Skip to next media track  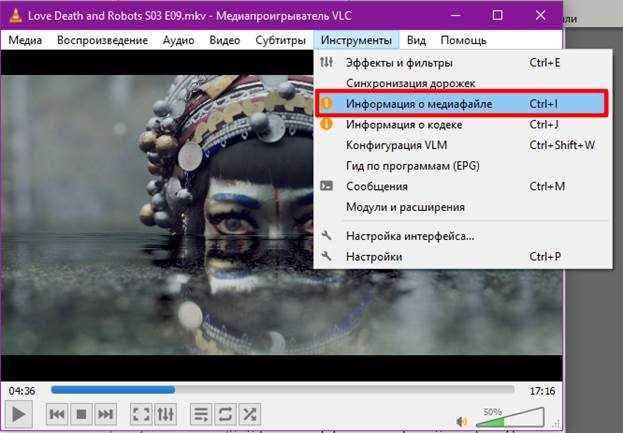(106, 414)
